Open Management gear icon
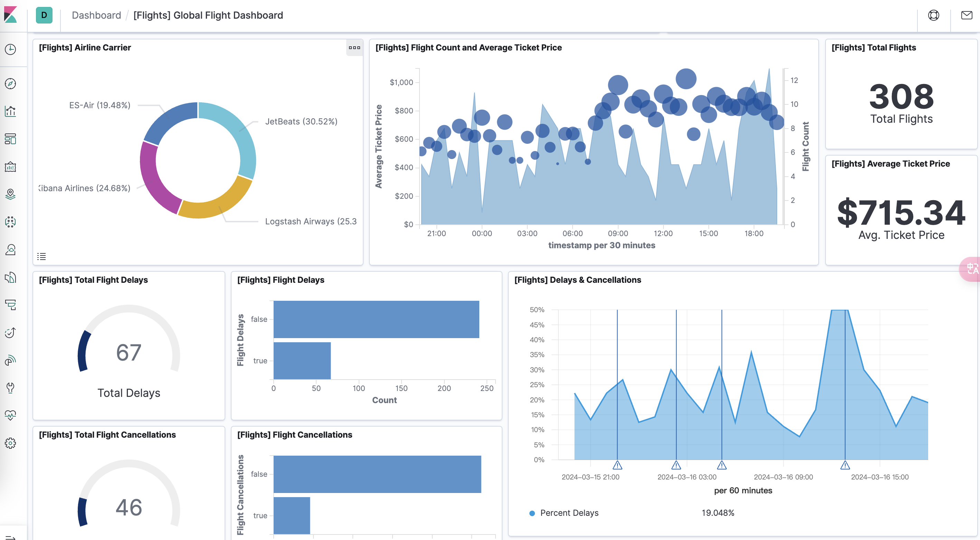The image size is (980, 540). tap(10, 443)
